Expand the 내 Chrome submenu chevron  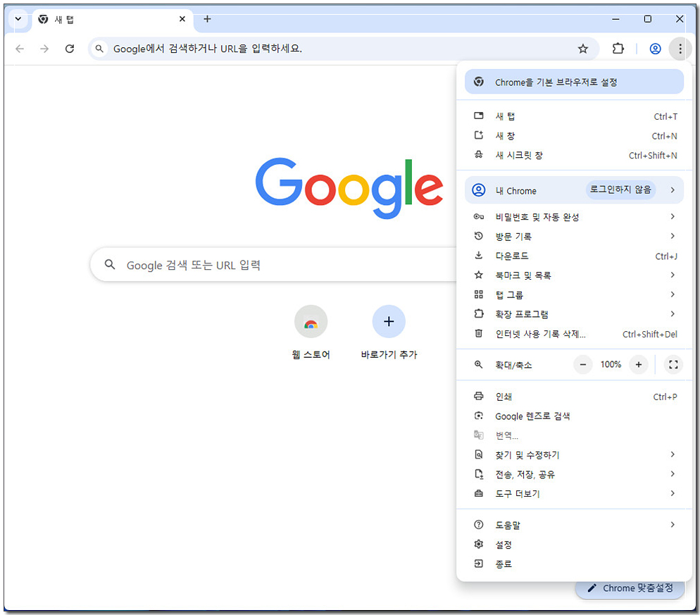click(x=673, y=190)
